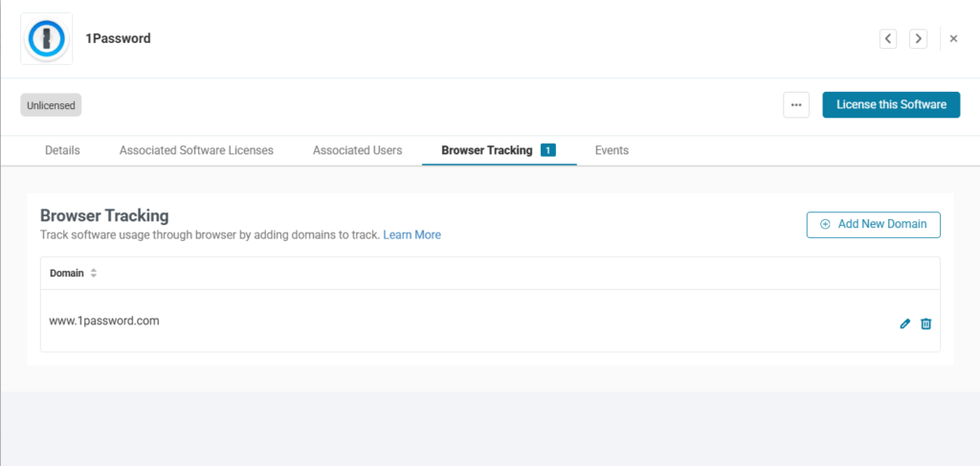Sort the Domain column using sort arrows
This screenshot has width=980, height=466.
[94, 274]
